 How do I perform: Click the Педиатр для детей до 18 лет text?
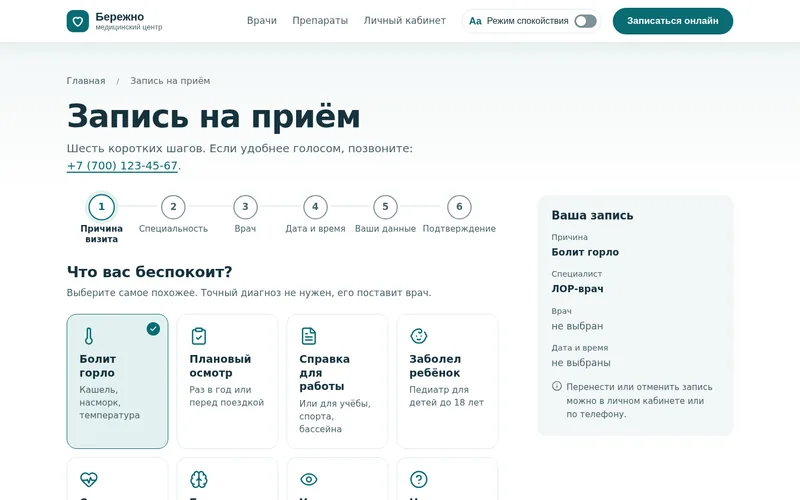(x=446, y=396)
